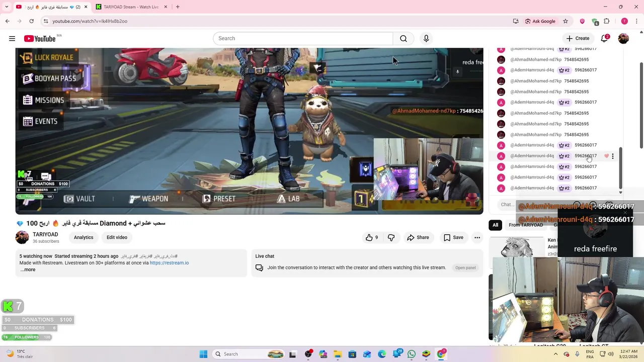The image size is (644, 362).
Task: Click the search magnifier button
Action: pyautogui.click(x=404, y=38)
